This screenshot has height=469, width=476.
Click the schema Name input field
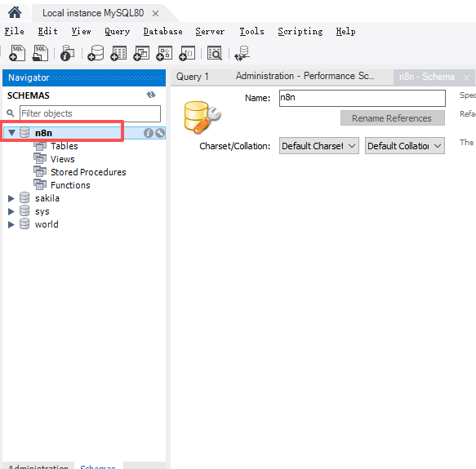363,98
